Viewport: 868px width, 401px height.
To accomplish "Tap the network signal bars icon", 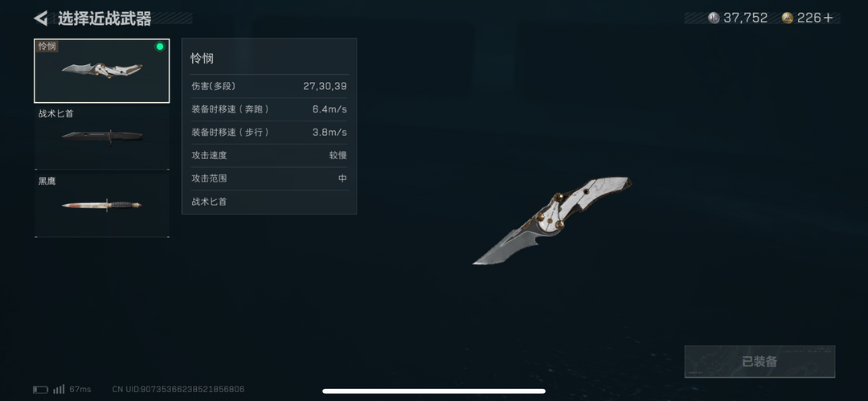I will (59, 390).
